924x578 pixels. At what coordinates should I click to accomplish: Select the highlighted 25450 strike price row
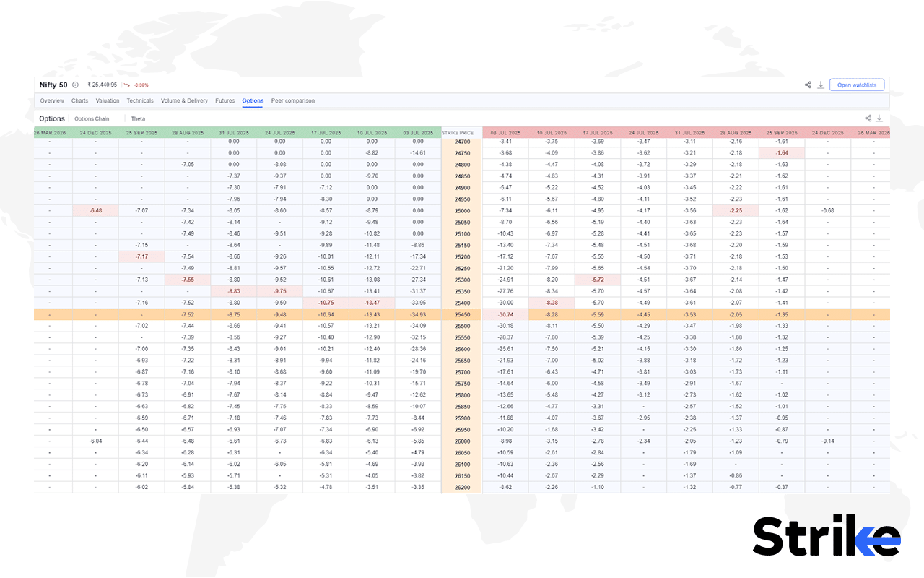point(461,314)
